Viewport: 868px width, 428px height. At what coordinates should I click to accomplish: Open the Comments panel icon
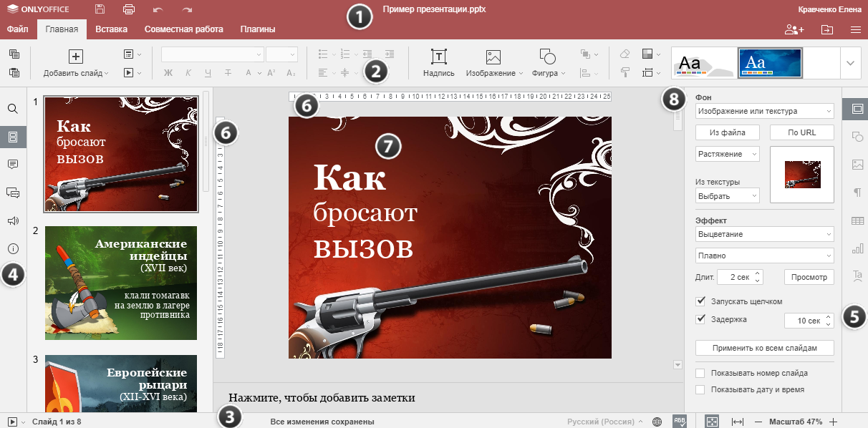pos(13,164)
